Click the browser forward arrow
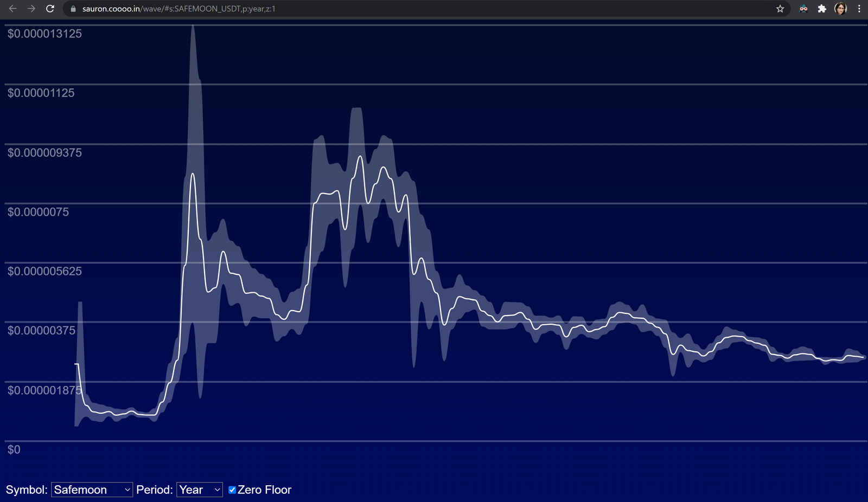The width and height of the screenshot is (868, 502). [x=31, y=9]
